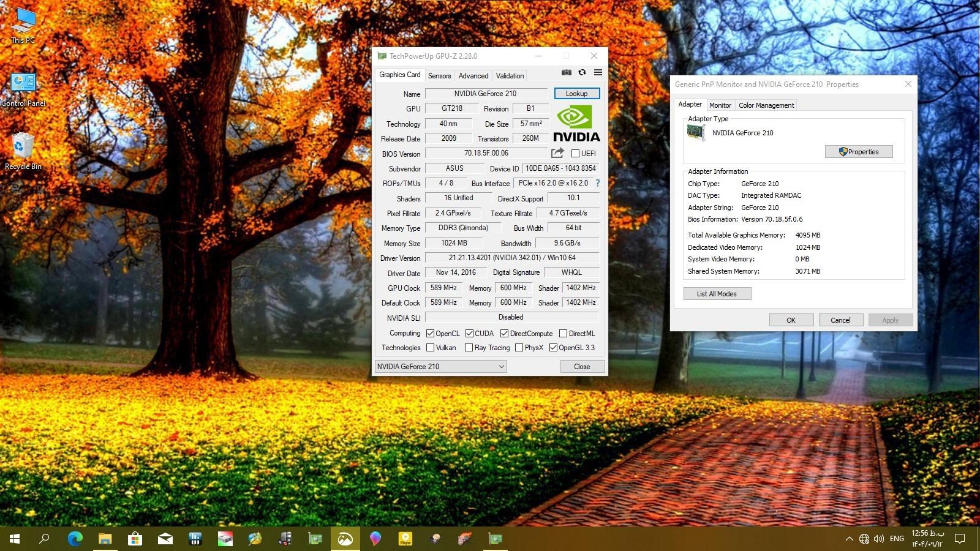Toggle the Vulkan checkbox

pyautogui.click(x=431, y=348)
